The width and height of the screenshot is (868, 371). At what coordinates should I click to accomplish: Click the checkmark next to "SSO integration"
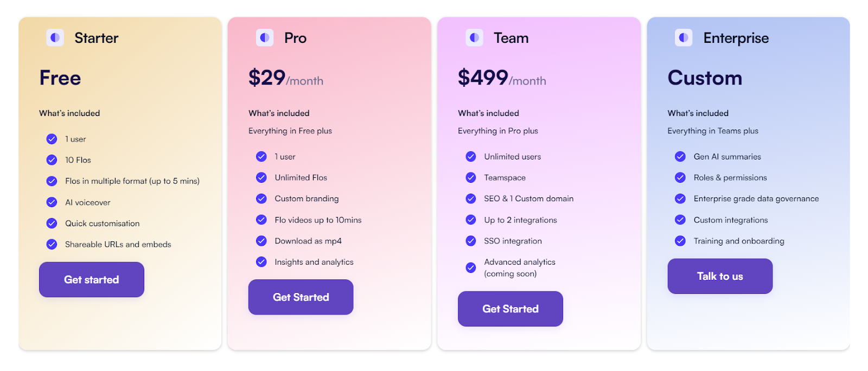470,241
